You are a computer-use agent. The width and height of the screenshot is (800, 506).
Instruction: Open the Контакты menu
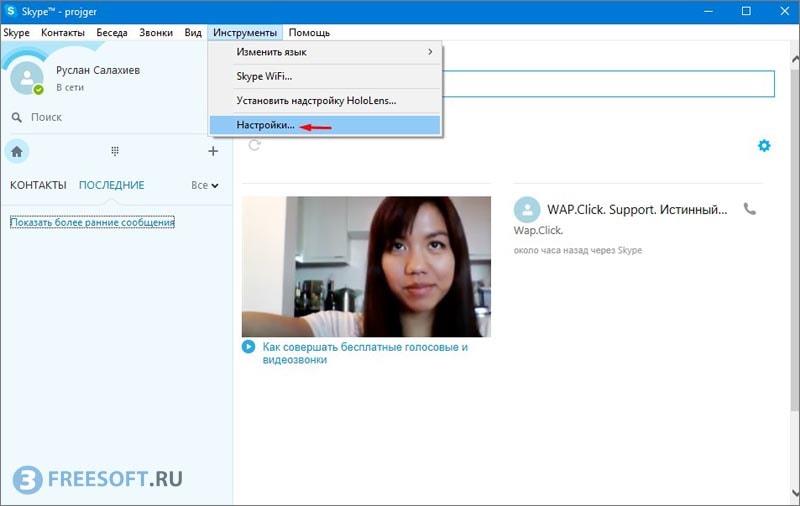pyautogui.click(x=63, y=33)
